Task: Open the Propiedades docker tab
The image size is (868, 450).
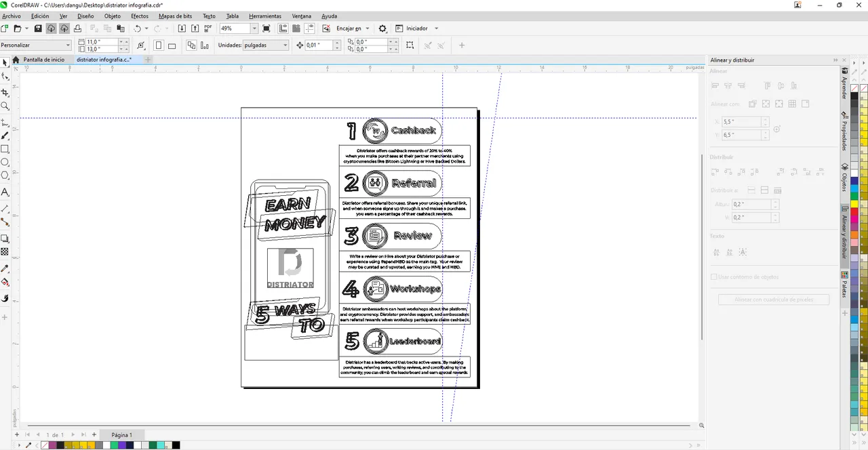Action: click(844, 131)
